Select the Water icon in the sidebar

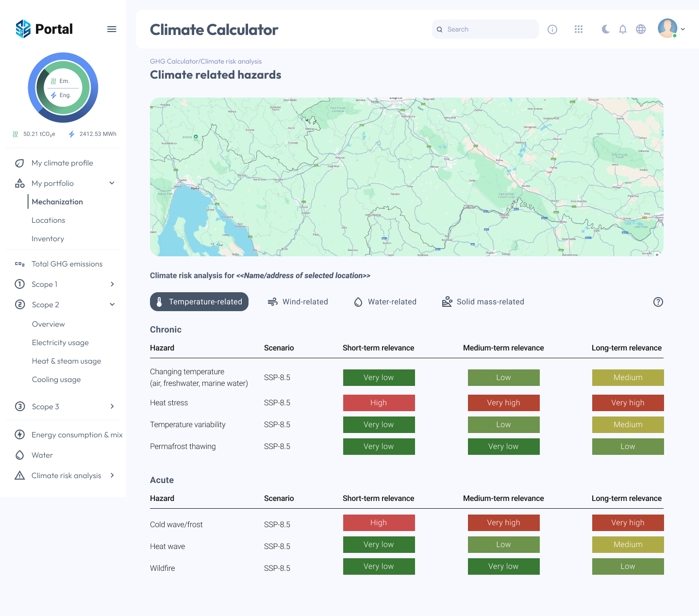click(19, 455)
